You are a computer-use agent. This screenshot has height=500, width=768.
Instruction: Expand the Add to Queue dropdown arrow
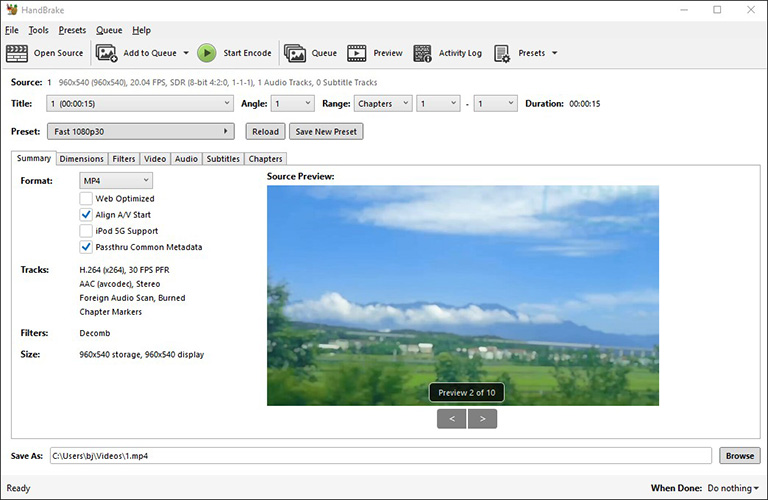click(x=186, y=53)
